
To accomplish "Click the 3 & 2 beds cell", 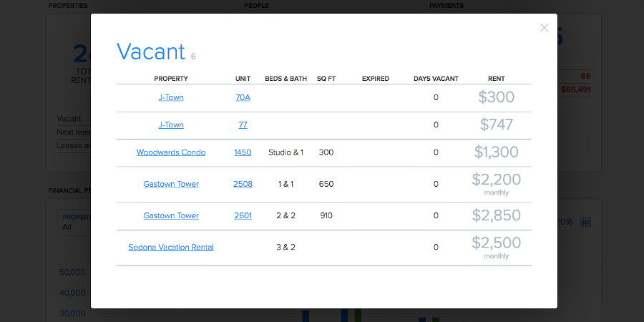I will (x=286, y=248).
